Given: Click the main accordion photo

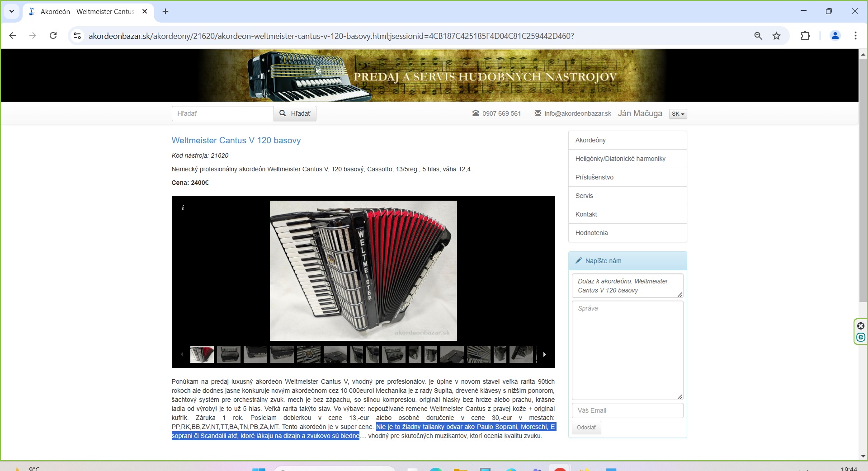Looking at the screenshot, I should pyautogui.click(x=363, y=270).
